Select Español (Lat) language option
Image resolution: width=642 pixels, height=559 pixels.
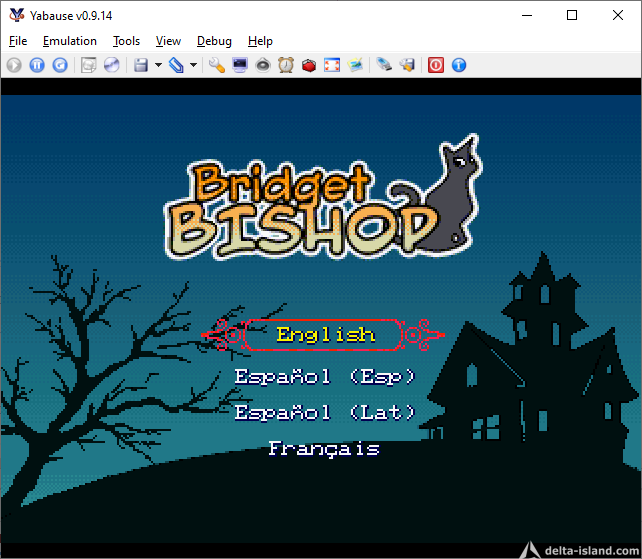324,412
